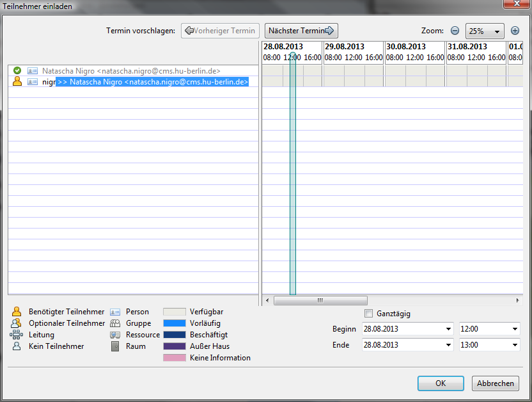The image size is (532, 402).
Task: Open the Beginn date dropdown
Action: [448, 329]
